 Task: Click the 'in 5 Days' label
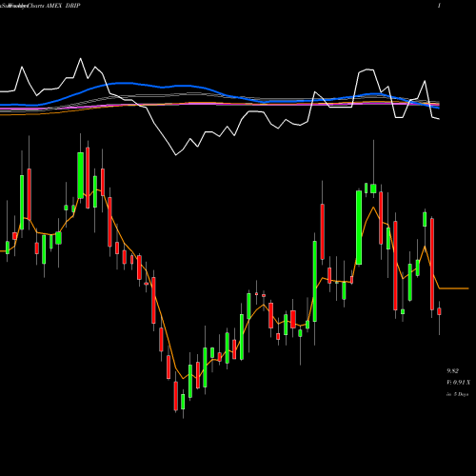point(458,394)
